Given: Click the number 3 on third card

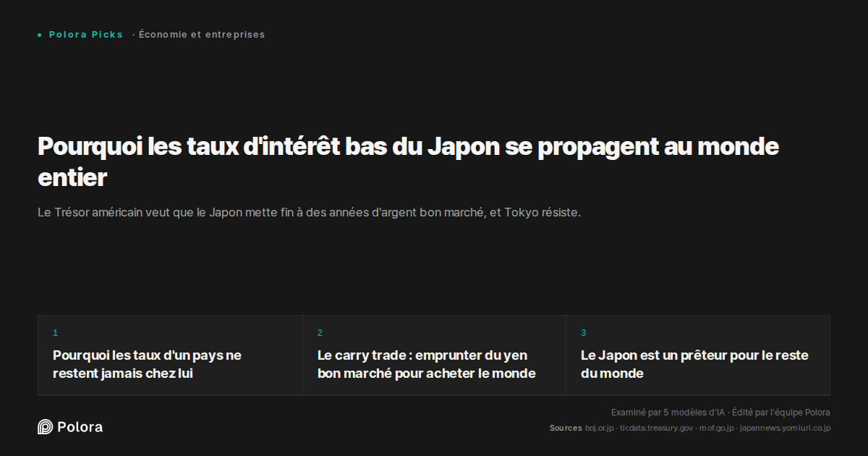Looking at the screenshot, I should (584, 333).
